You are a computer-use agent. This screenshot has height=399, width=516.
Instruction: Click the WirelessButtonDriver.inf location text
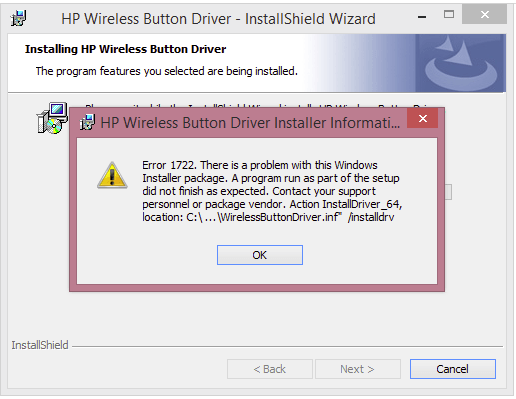[x=268, y=217]
